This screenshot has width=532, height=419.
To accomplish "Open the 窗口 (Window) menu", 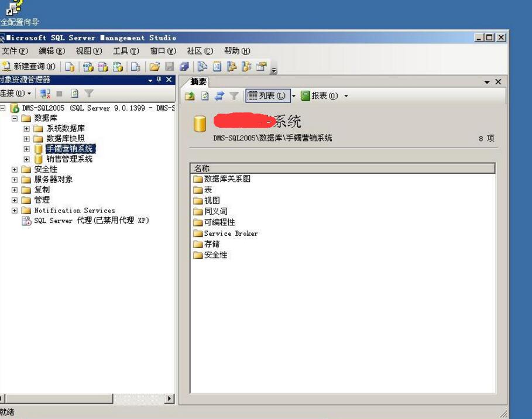I will pos(163,51).
